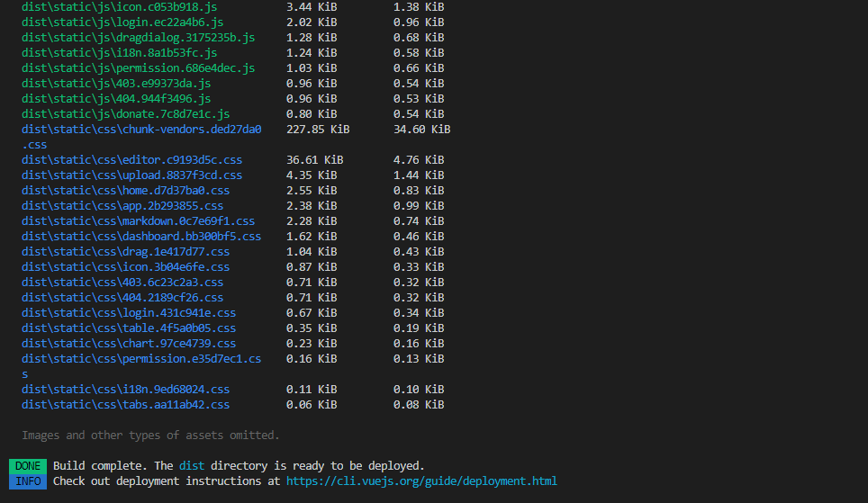This screenshot has width=868, height=503.
Task: Select the i18n.9ed68024.css file path
Action: [x=126, y=390]
